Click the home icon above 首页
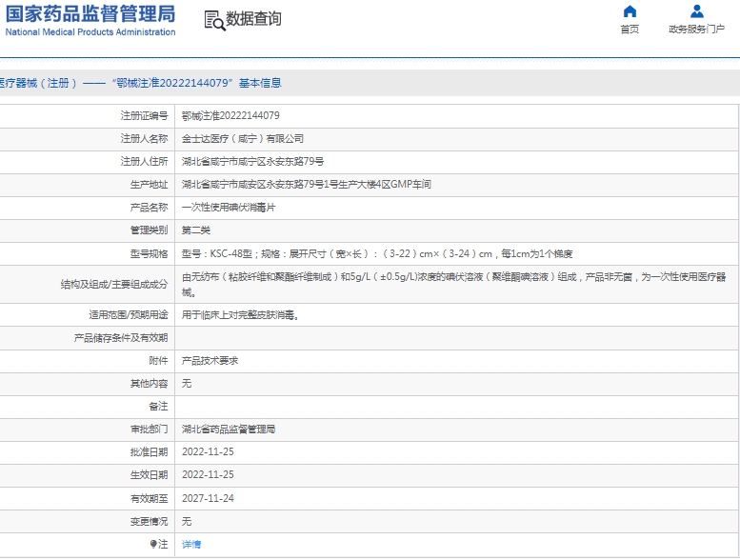 629,11
